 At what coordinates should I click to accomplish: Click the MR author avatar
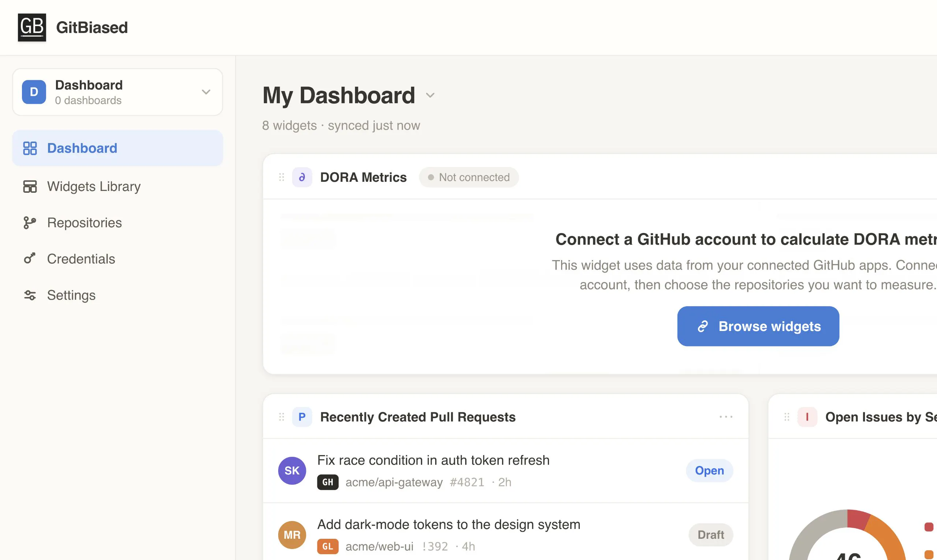(x=292, y=535)
